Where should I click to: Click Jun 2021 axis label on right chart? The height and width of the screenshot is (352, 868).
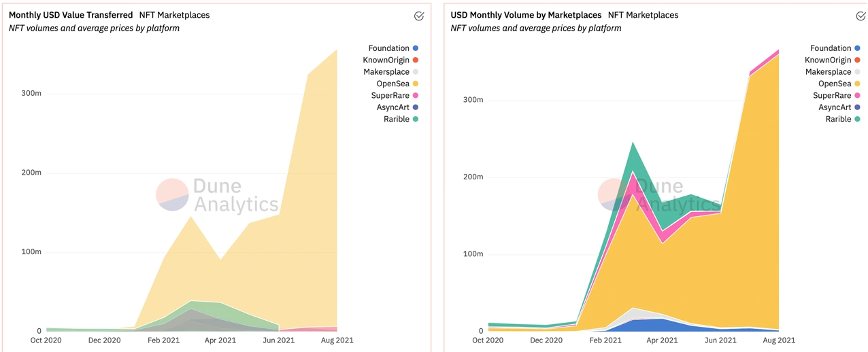(x=720, y=340)
